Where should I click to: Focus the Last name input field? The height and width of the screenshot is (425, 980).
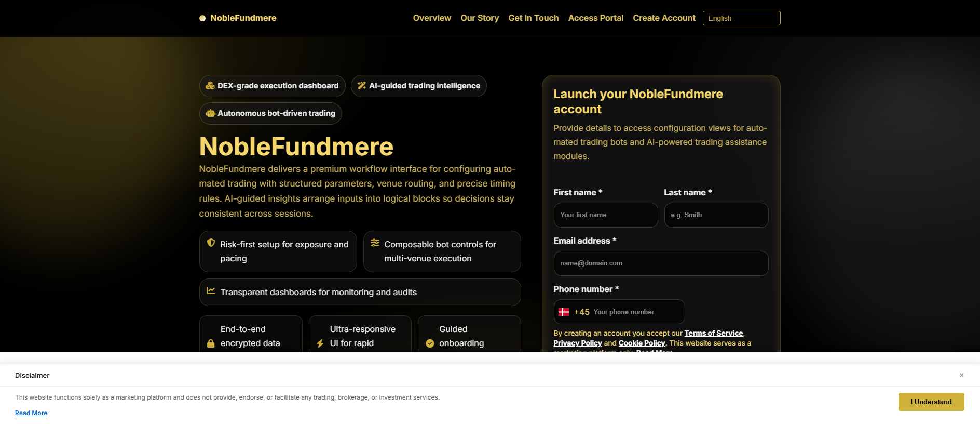(716, 215)
